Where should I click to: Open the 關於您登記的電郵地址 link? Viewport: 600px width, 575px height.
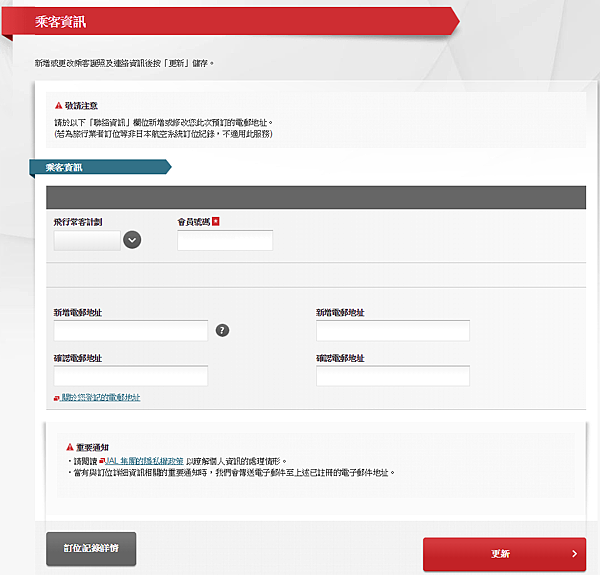(x=101, y=397)
